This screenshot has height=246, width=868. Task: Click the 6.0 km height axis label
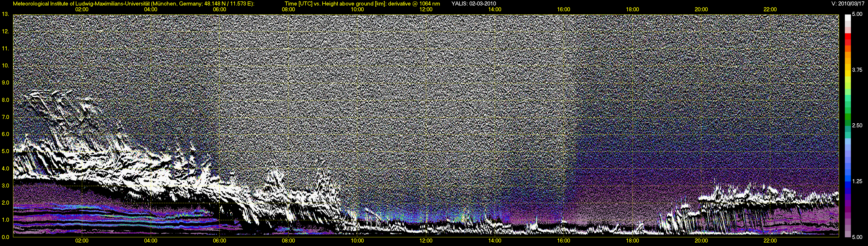click(x=5, y=134)
